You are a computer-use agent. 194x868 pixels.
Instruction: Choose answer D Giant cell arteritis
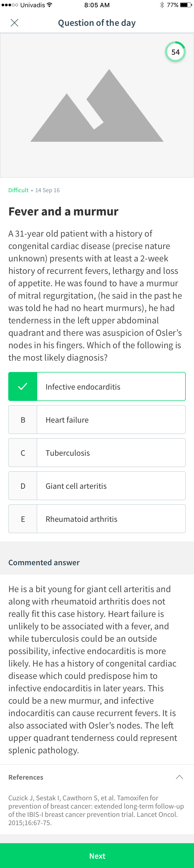click(x=97, y=486)
